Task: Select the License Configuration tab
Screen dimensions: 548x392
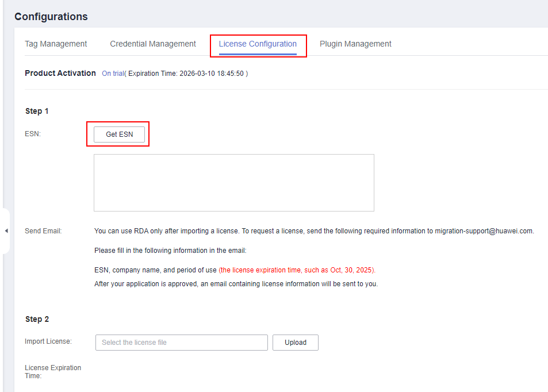Action: coord(258,44)
